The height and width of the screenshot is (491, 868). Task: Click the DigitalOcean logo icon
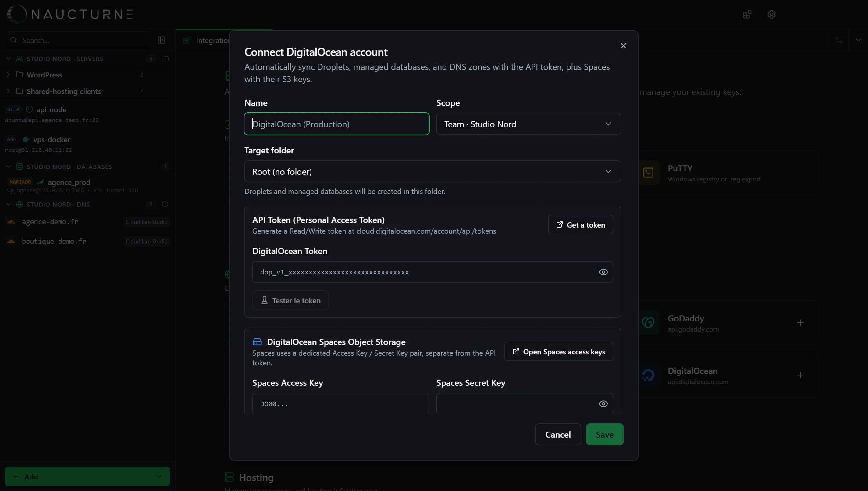pos(648,375)
